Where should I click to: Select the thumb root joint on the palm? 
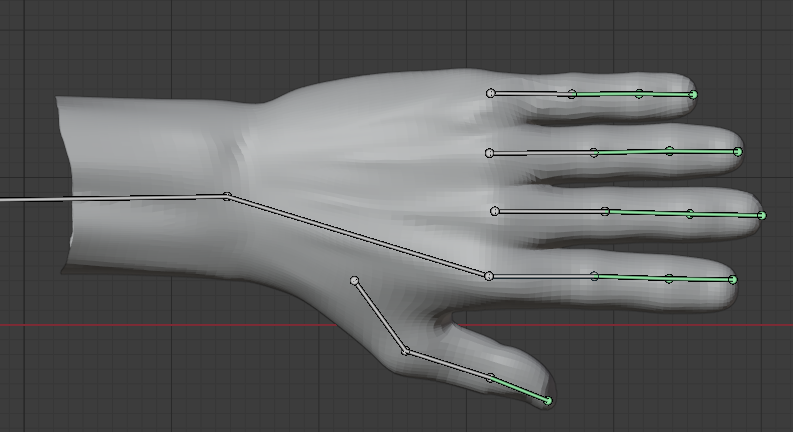(355, 280)
